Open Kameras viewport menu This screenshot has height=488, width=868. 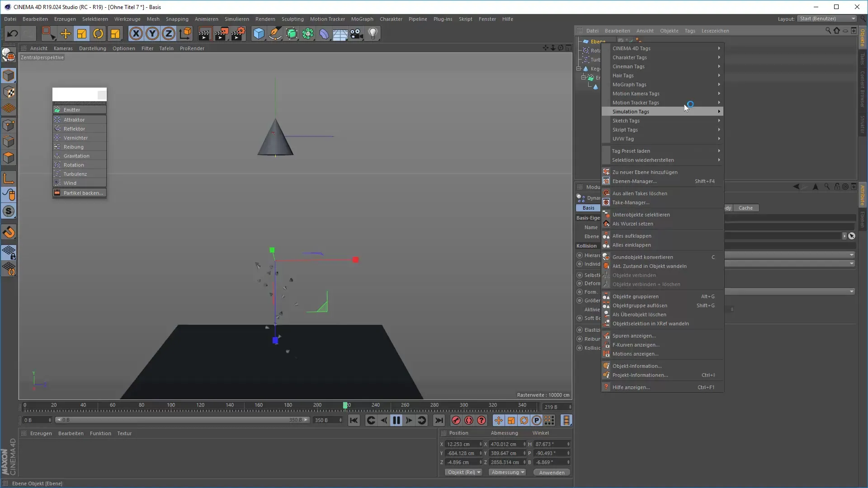[x=63, y=48]
